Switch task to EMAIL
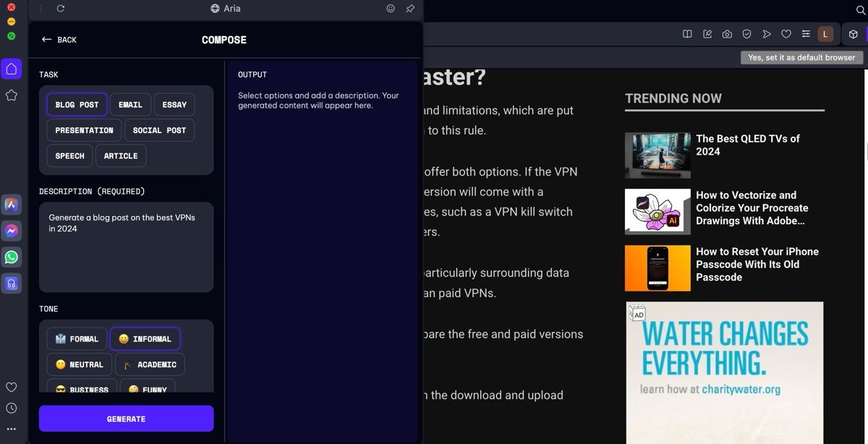The image size is (868, 444). (130, 104)
